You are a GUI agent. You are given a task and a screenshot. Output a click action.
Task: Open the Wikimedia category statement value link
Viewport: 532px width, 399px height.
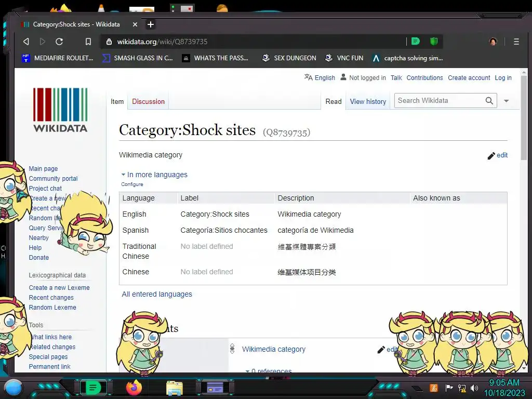[274, 349]
